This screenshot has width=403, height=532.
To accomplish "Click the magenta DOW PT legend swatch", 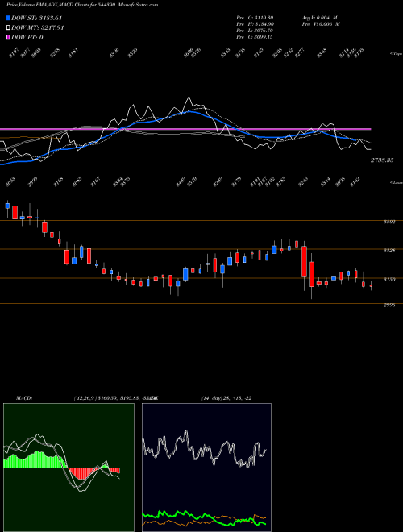I will 8,37.
